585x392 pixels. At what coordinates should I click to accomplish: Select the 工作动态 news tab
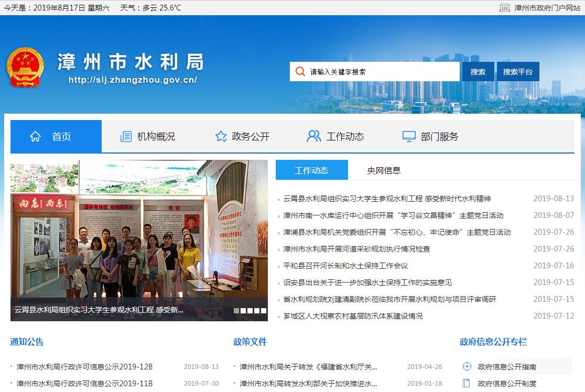(311, 170)
